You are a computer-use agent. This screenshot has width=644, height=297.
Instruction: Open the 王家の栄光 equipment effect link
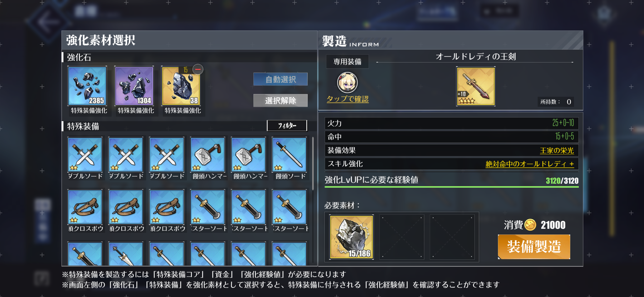(557, 151)
